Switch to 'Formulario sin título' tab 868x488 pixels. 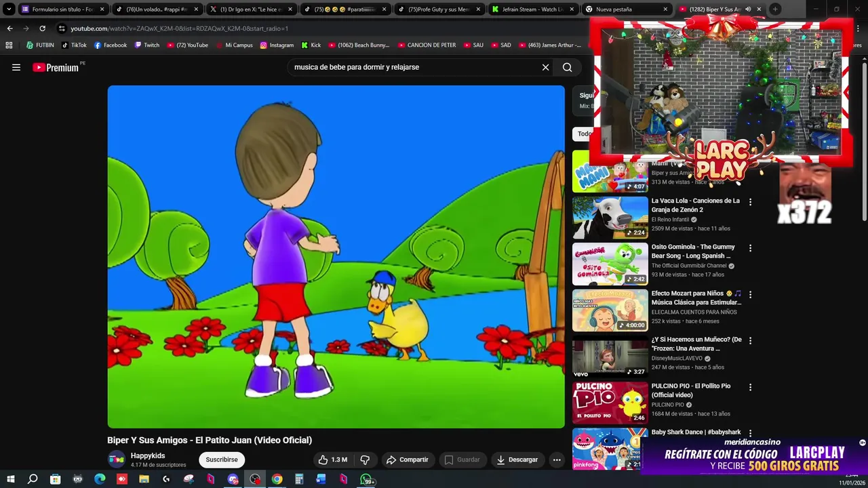pyautogui.click(x=62, y=9)
